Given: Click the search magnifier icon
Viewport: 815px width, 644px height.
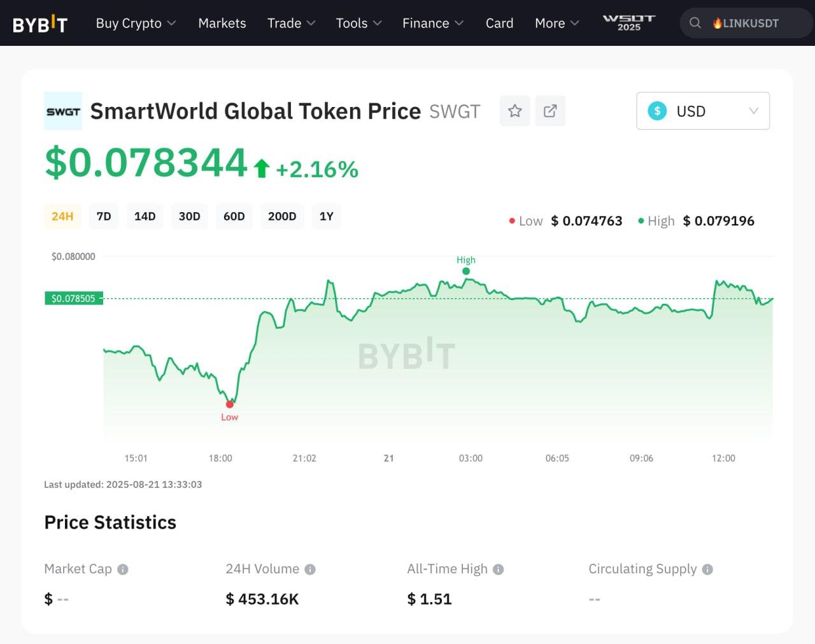Looking at the screenshot, I should [x=695, y=23].
